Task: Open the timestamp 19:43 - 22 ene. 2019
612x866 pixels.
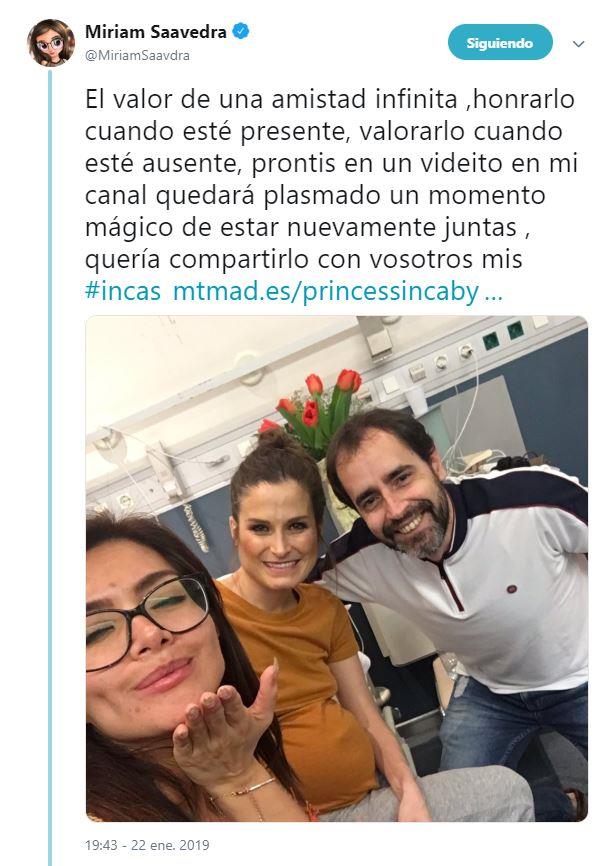Action: (x=147, y=844)
